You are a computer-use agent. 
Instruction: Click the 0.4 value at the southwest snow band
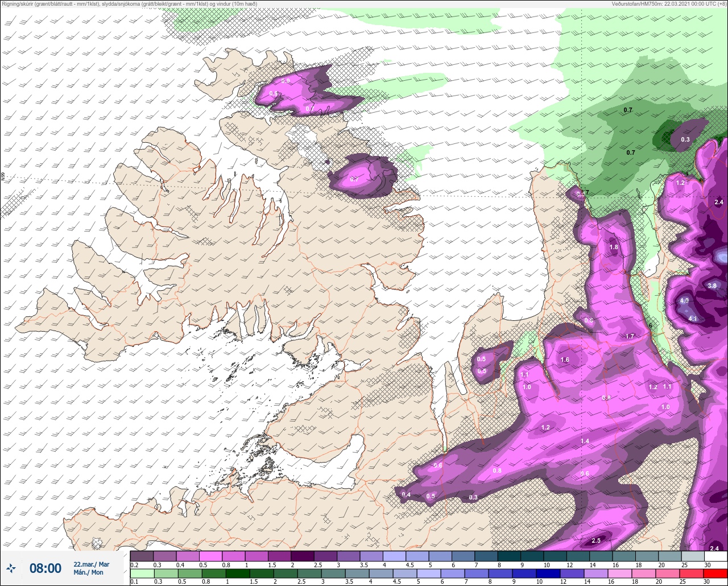tap(406, 495)
